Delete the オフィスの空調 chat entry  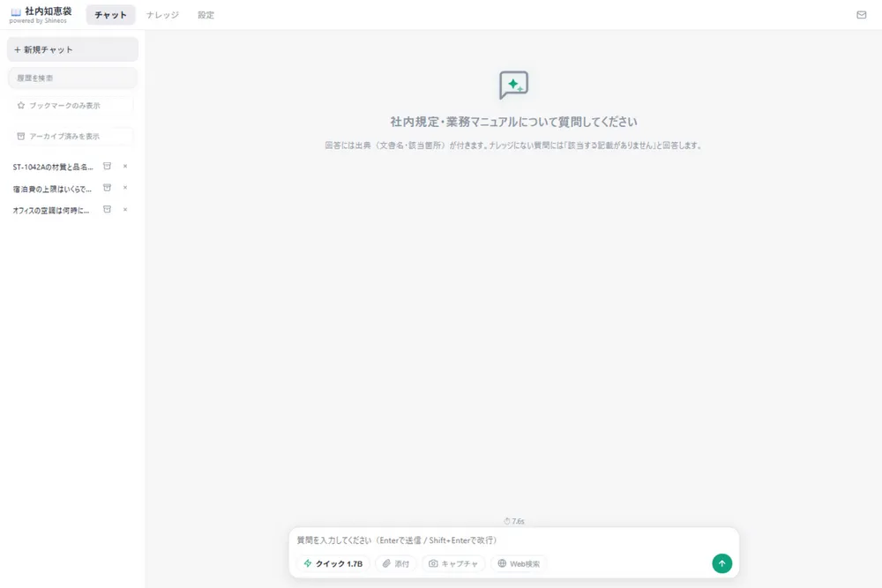[125, 210]
